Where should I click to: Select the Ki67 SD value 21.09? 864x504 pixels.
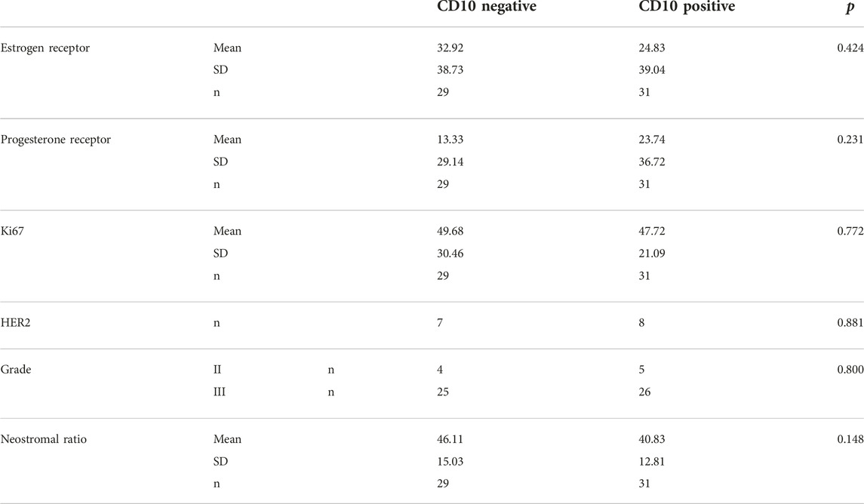click(x=652, y=254)
